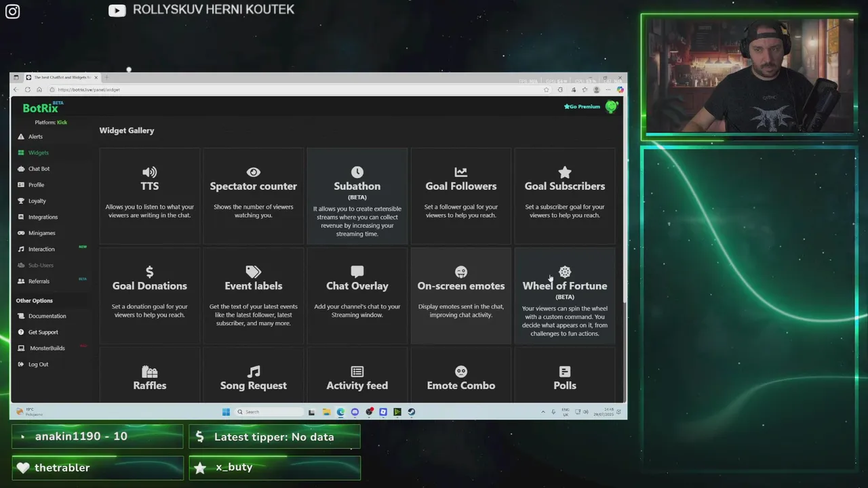Image resolution: width=868 pixels, height=488 pixels.
Task: Open the Windows Start button
Action: tap(226, 411)
